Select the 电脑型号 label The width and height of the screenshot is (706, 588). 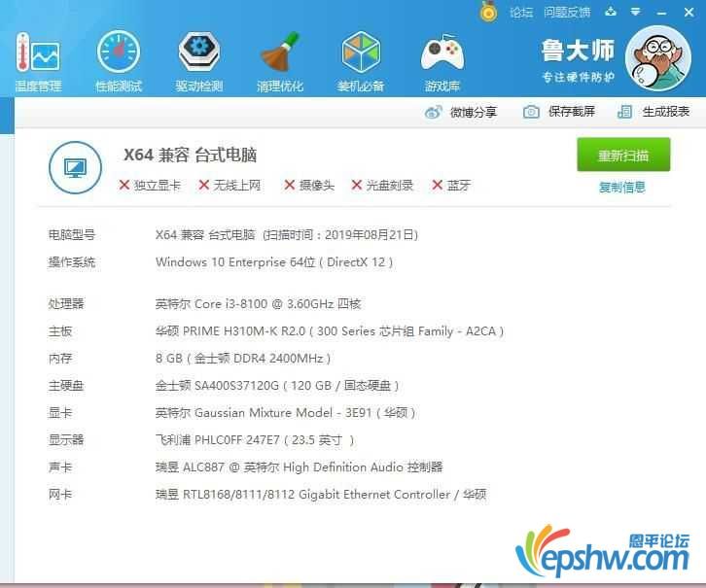point(72,235)
